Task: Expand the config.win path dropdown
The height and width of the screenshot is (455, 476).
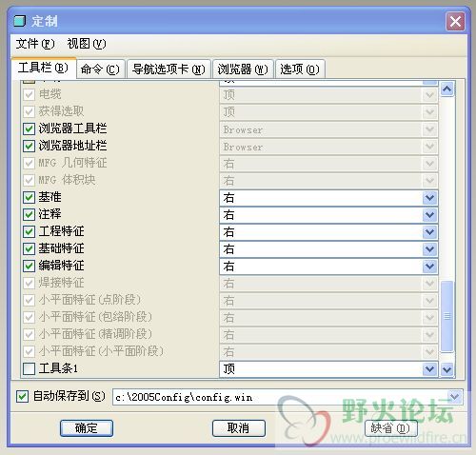Action: tap(454, 397)
